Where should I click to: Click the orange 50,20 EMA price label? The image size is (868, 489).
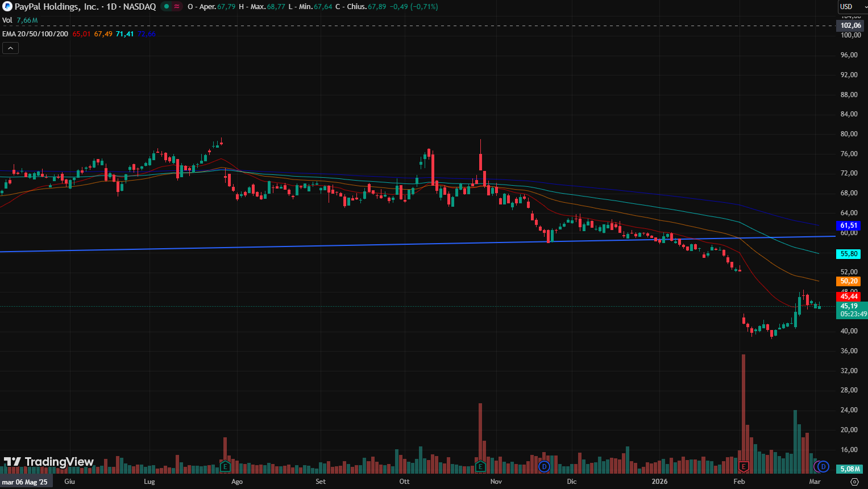(x=849, y=282)
